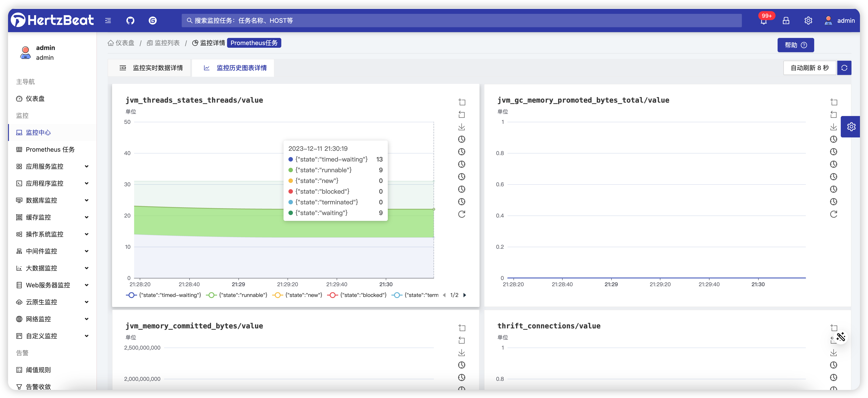The image size is (868, 398).
Task: Click the lock screen icon
Action: (x=786, y=21)
